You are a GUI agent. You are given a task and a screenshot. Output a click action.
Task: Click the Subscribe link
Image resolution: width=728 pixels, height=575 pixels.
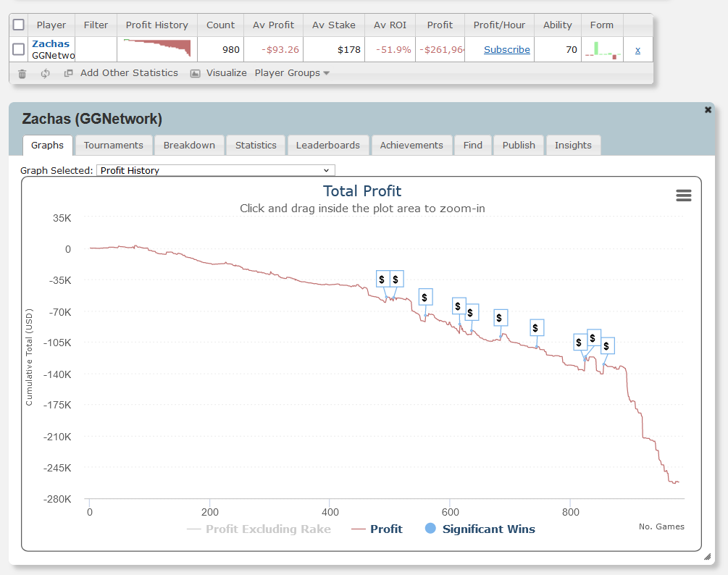pyautogui.click(x=506, y=49)
